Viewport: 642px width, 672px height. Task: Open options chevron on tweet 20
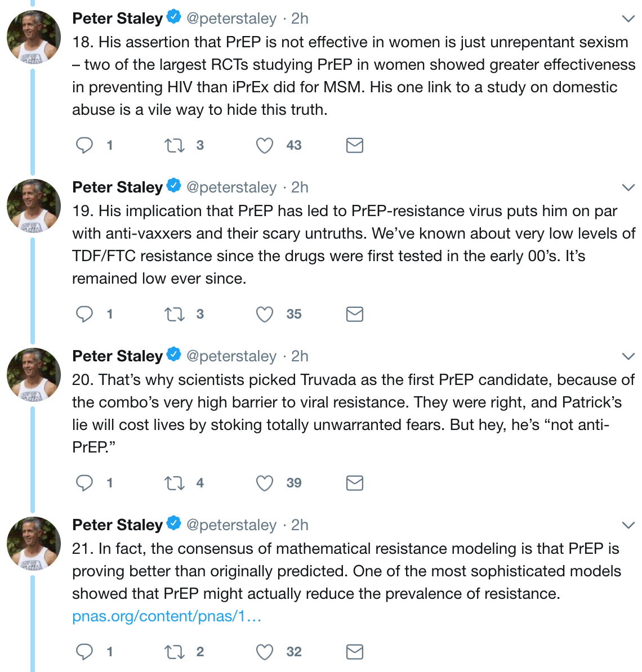(x=628, y=356)
